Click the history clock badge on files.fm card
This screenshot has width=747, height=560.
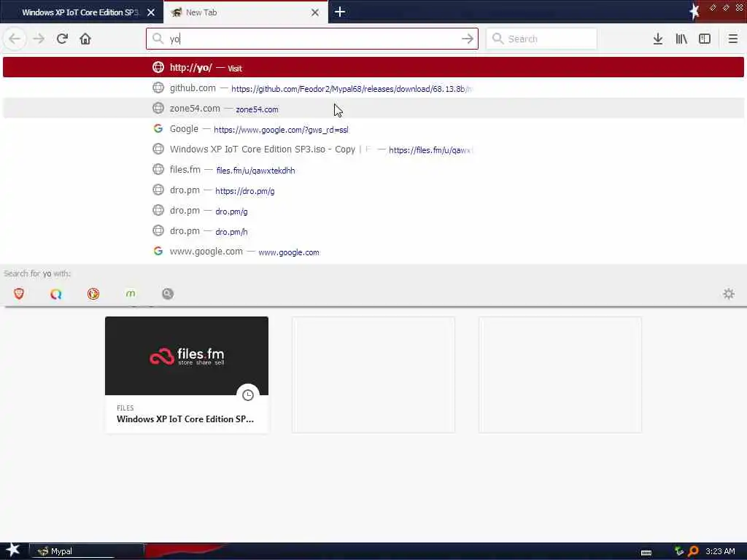coord(248,394)
